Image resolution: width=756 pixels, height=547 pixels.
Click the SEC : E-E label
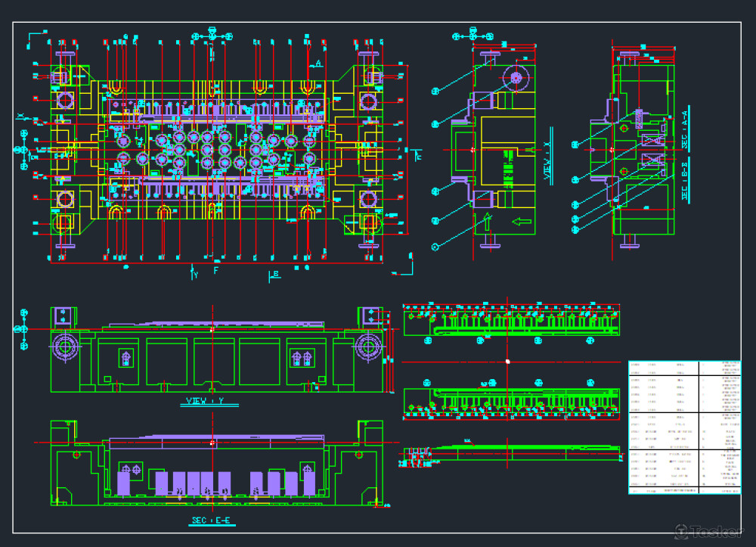(x=211, y=521)
